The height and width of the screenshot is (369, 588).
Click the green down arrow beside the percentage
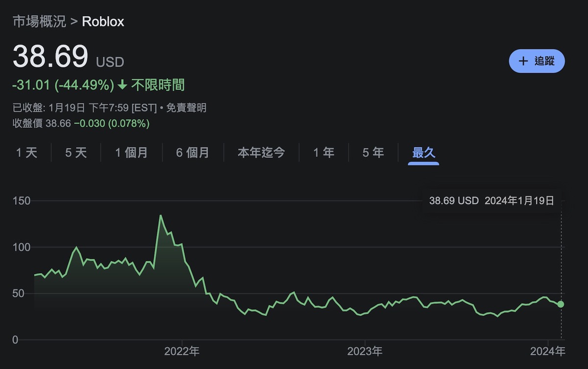point(122,85)
